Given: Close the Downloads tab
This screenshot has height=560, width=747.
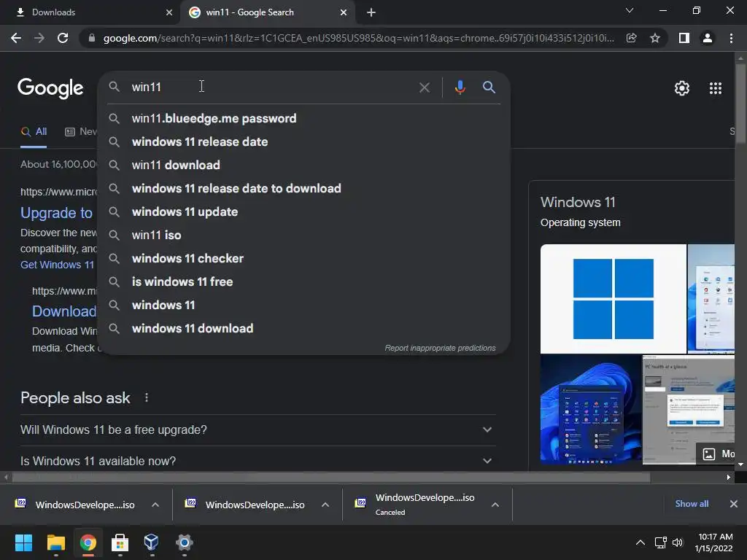Looking at the screenshot, I should tap(169, 12).
